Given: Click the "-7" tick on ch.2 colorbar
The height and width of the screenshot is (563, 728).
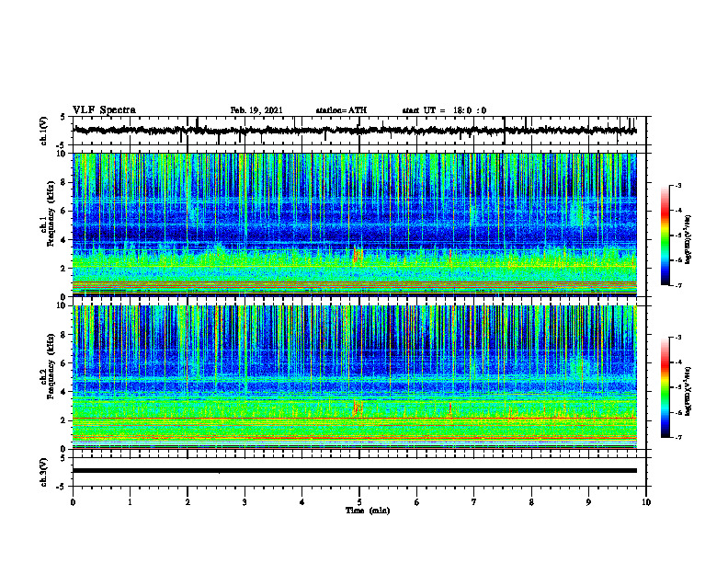Looking at the screenshot, I should (x=678, y=438).
